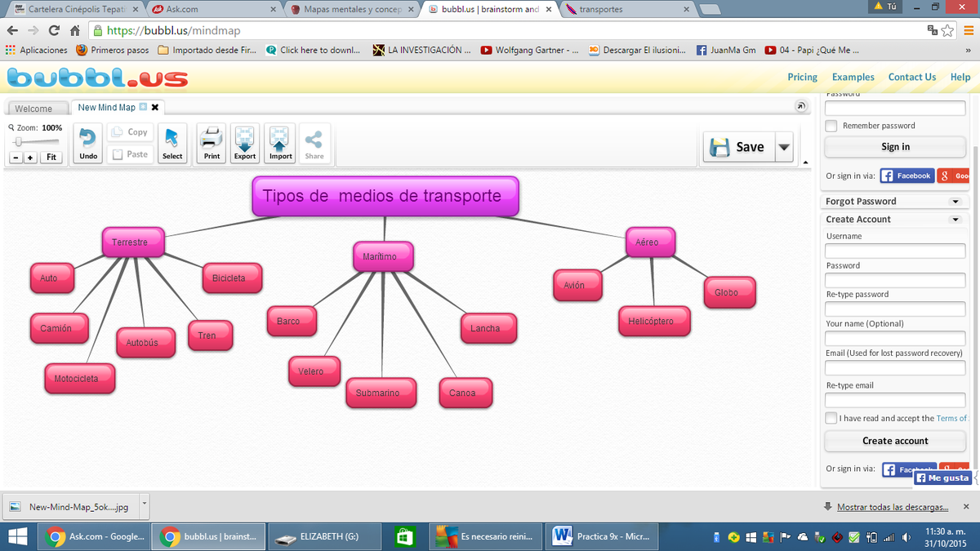
Task: Open Microsoft Word from the taskbar
Action: (600, 536)
